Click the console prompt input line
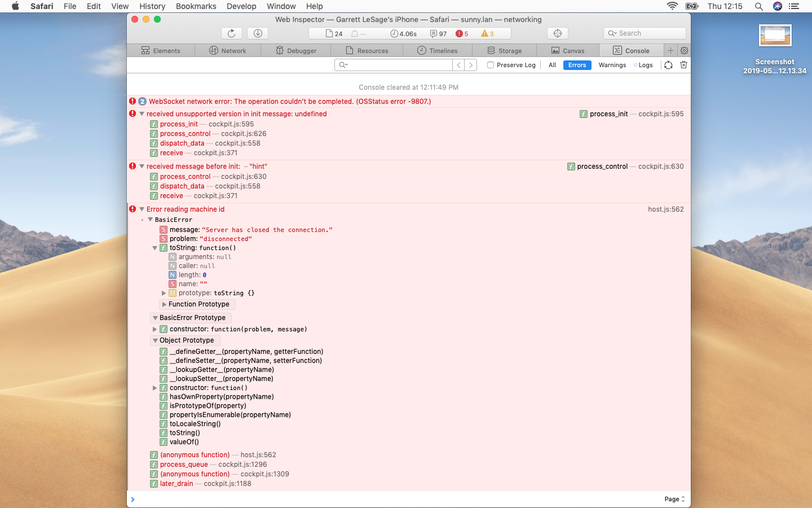 [x=395, y=499]
